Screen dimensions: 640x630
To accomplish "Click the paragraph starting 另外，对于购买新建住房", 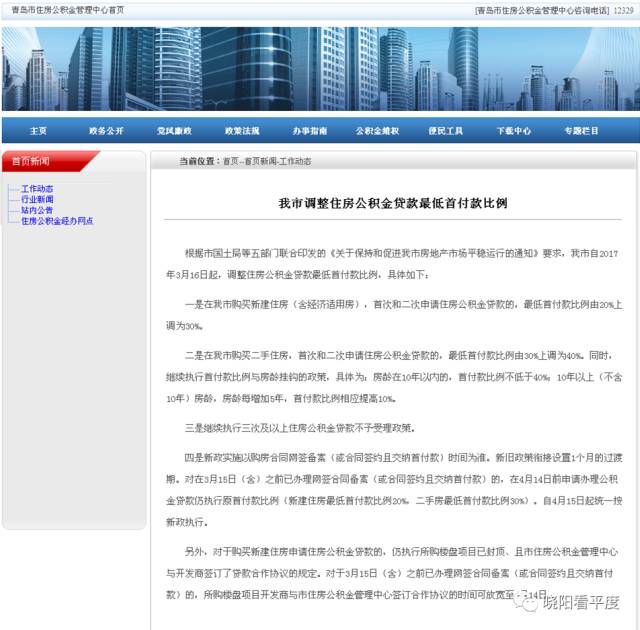I will (393, 573).
